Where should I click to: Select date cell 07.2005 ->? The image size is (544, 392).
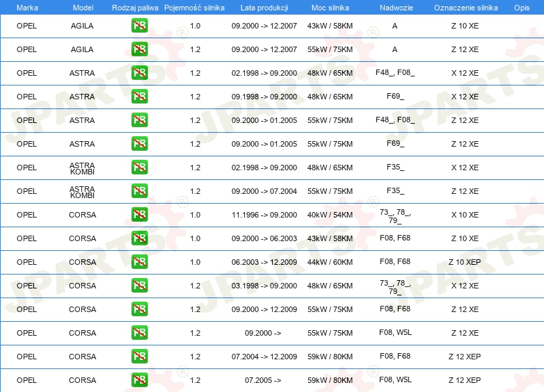tap(263, 380)
